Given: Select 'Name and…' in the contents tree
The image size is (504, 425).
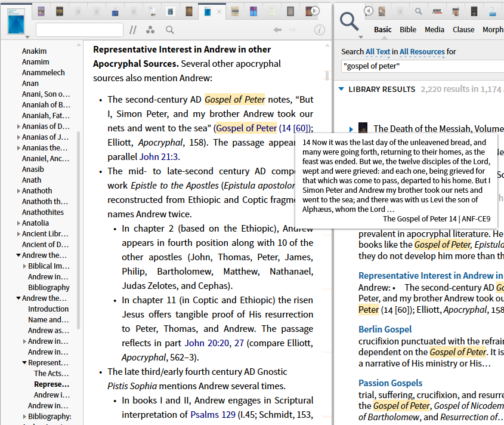Looking at the screenshot, I should [x=48, y=320].
